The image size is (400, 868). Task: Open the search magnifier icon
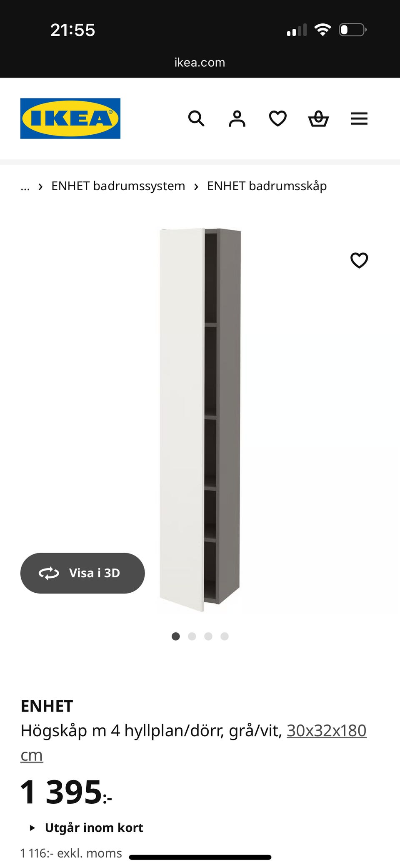click(196, 118)
